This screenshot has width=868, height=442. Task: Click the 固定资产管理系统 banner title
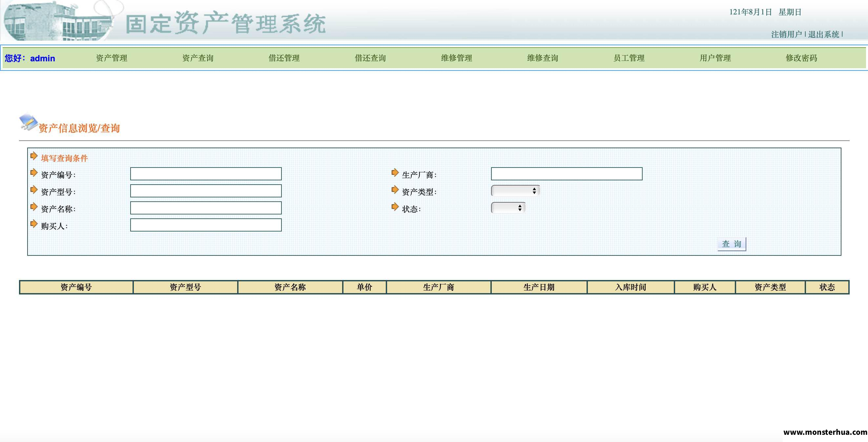pyautogui.click(x=226, y=23)
